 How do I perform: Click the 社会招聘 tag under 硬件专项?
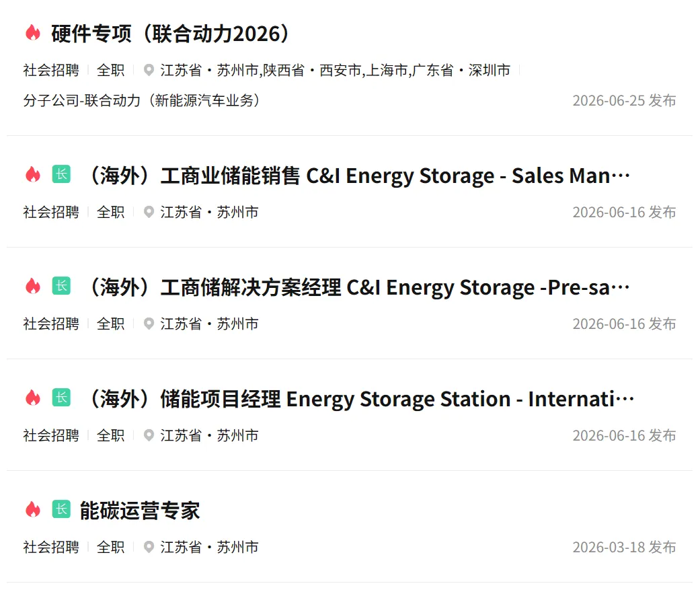click(x=51, y=70)
